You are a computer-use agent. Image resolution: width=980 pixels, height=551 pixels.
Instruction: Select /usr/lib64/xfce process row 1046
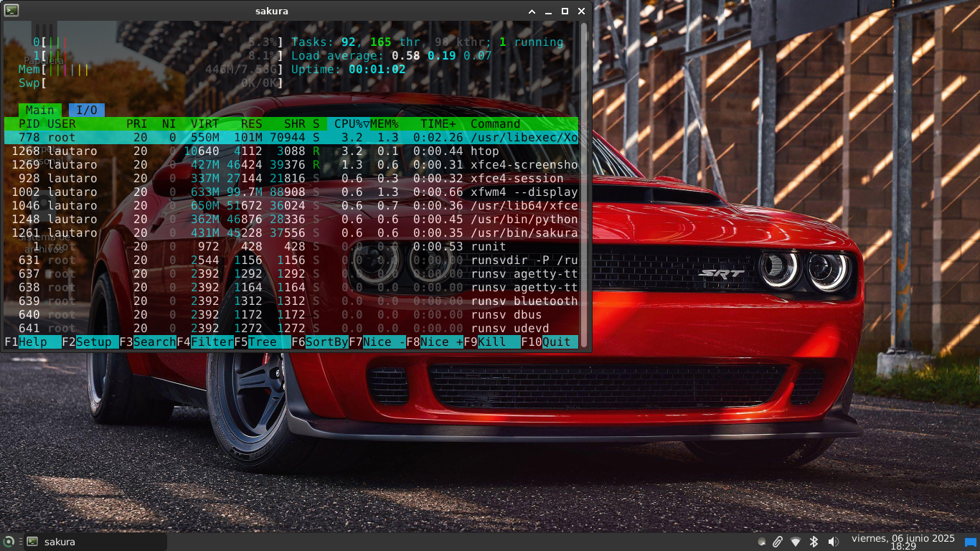click(291, 206)
